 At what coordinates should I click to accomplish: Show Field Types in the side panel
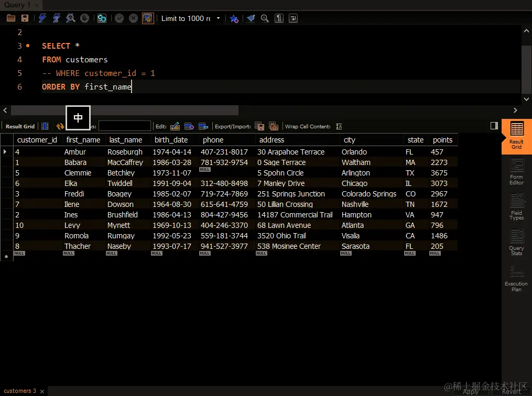click(516, 207)
